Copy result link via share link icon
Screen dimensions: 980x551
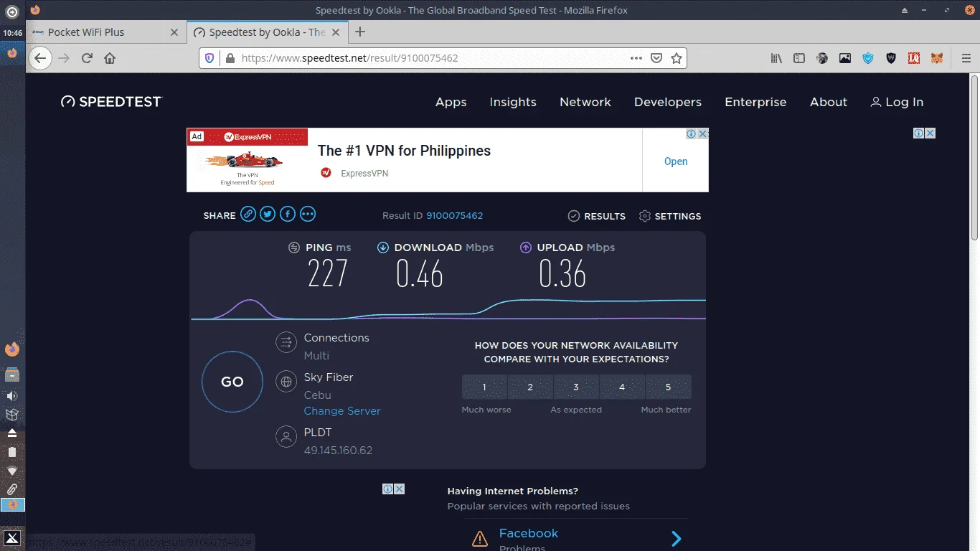(248, 214)
